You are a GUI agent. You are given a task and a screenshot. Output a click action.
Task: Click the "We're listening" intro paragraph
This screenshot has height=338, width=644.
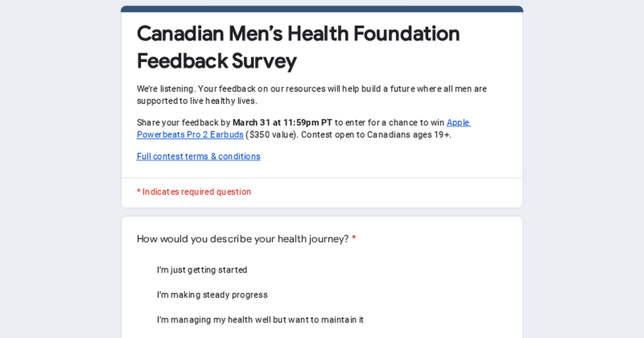pos(312,94)
